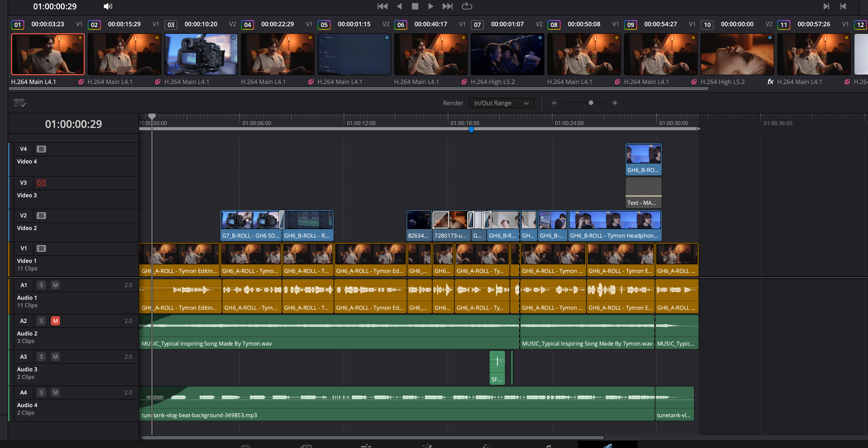The image size is (868, 448).
Task: Click the play reverse button
Action: click(x=399, y=6)
